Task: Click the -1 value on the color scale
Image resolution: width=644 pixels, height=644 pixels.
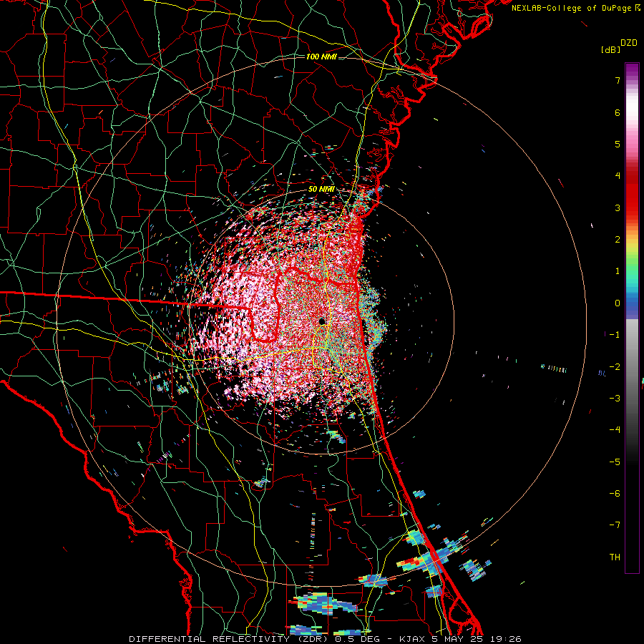Action: (x=615, y=335)
